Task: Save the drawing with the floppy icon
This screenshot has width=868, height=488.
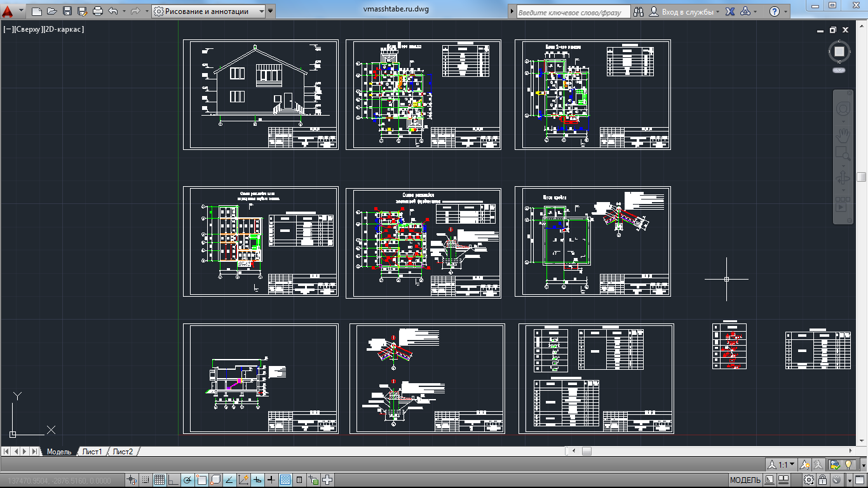Action: tap(67, 11)
